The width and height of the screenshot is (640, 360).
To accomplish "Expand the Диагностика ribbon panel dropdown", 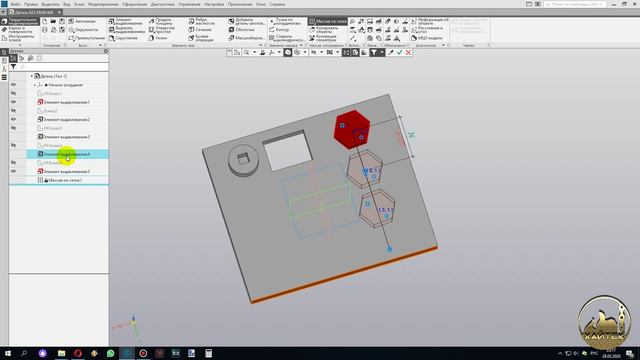I will (444, 45).
